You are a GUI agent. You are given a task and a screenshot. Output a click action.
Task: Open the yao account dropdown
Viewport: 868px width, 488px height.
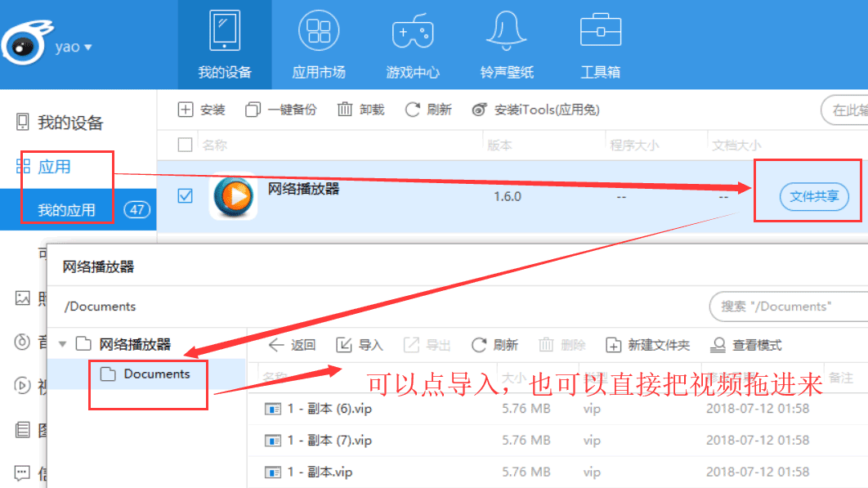(x=73, y=47)
